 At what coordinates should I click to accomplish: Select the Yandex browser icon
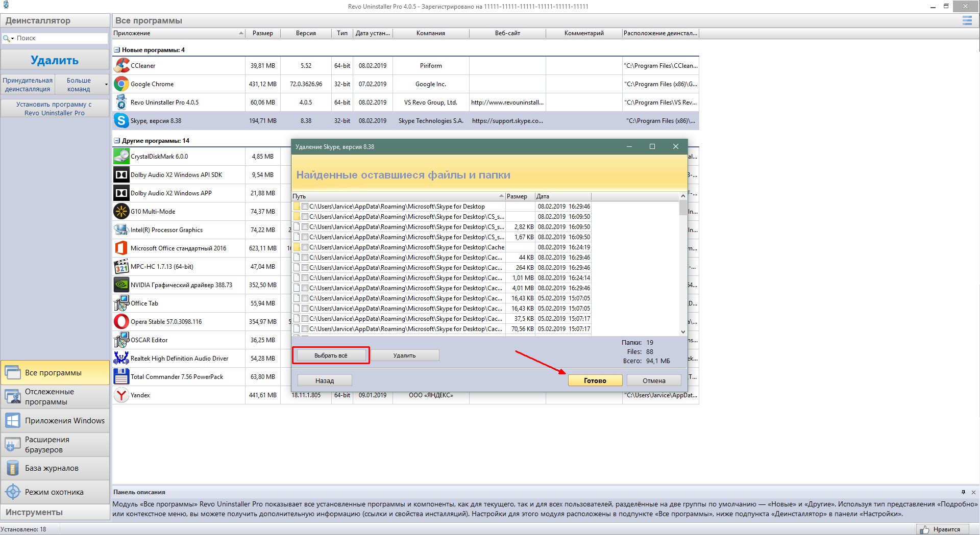(x=121, y=395)
